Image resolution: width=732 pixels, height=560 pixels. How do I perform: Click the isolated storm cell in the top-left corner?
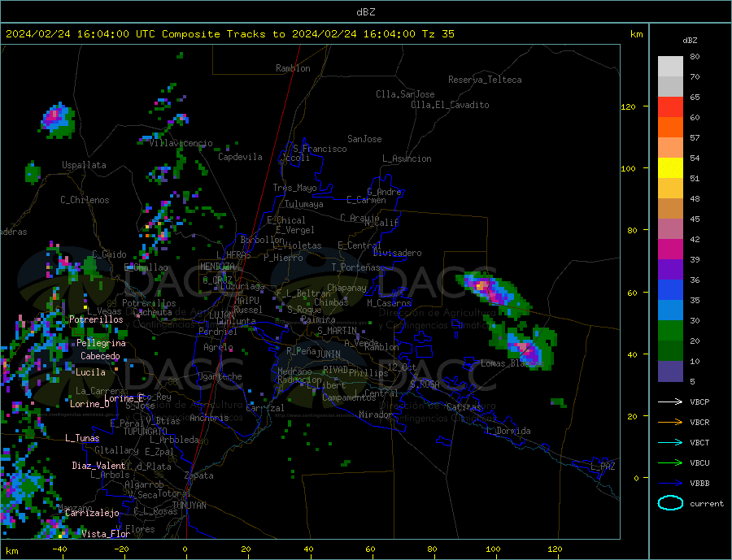57,120
